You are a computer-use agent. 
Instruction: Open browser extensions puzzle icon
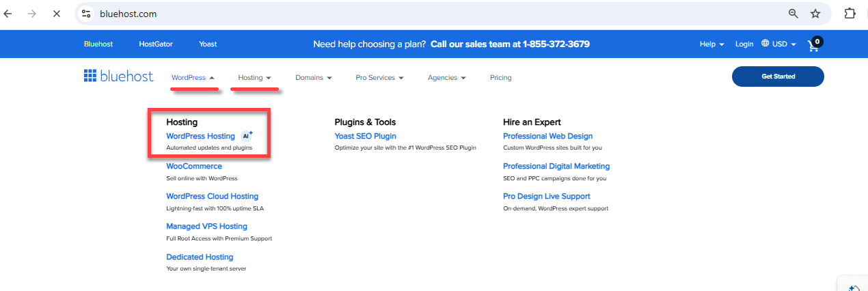pyautogui.click(x=850, y=14)
